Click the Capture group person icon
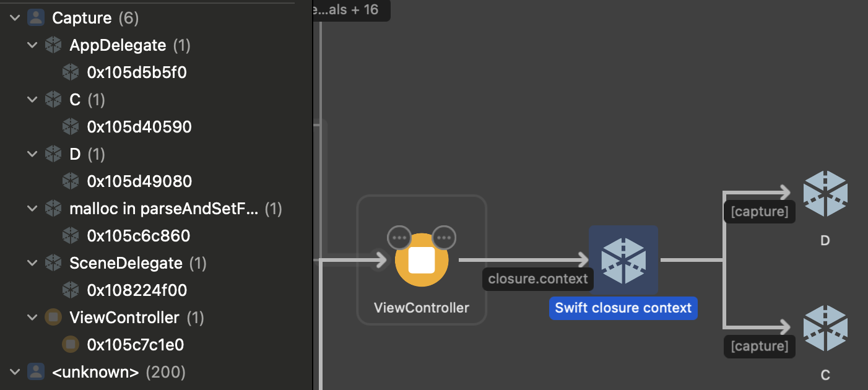Screen dimensions: 868x390 [x=35, y=17]
